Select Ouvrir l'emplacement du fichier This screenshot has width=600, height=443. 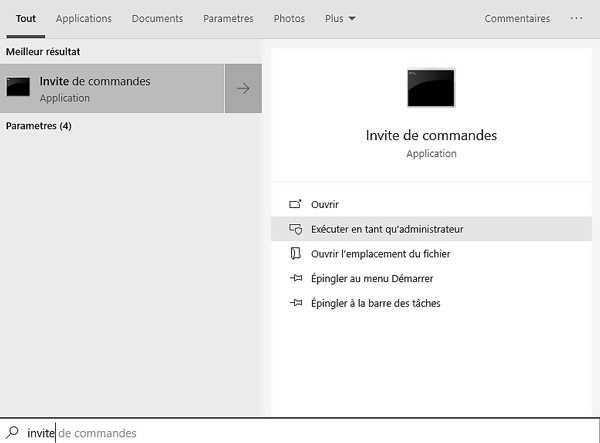click(x=431, y=254)
